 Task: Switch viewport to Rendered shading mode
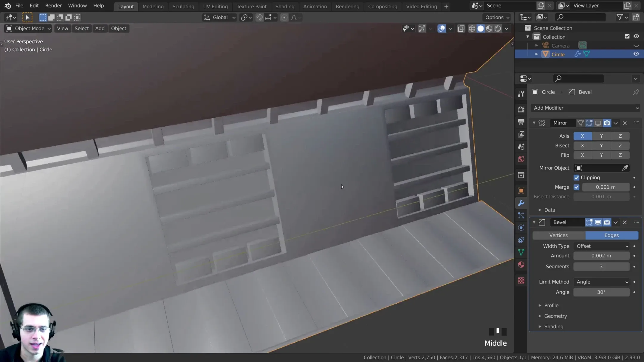498,29
